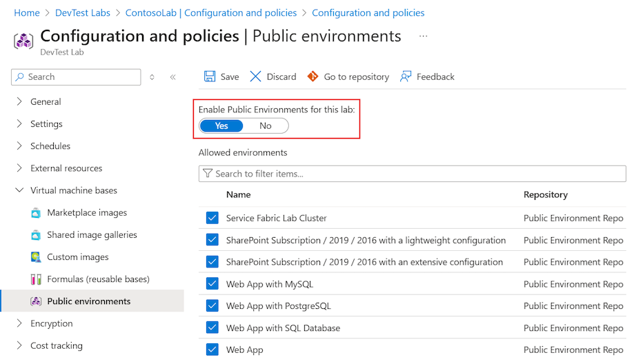Open Formulas (reusable bases) icon
The image size is (634, 364).
pos(36,279)
